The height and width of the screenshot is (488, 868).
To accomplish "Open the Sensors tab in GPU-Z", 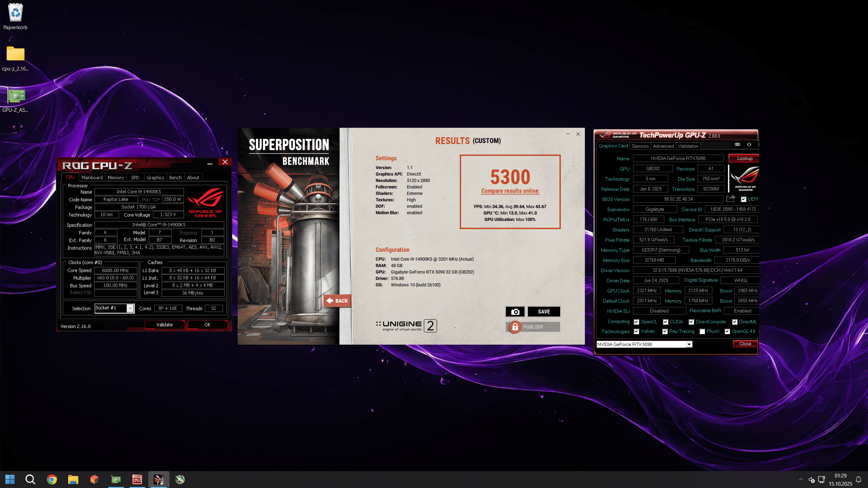I will point(640,146).
